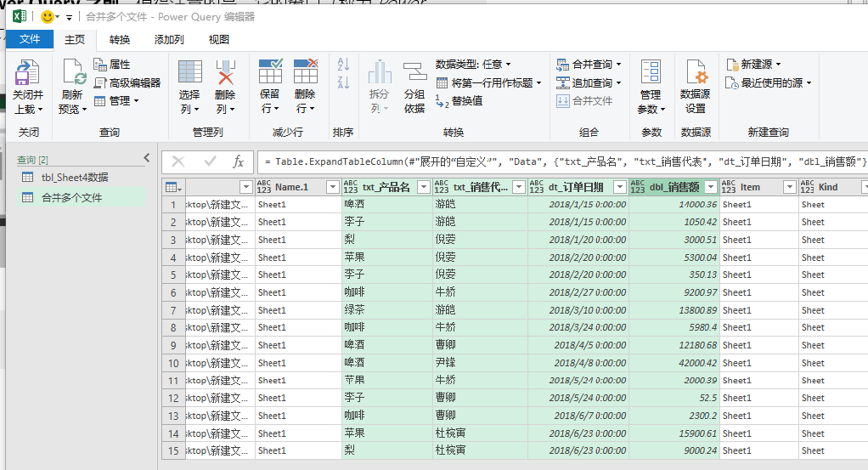The height and width of the screenshot is (470, 868).
Task: Open filter dropdown for txt_产品名 column
Action: pos(422,187)
